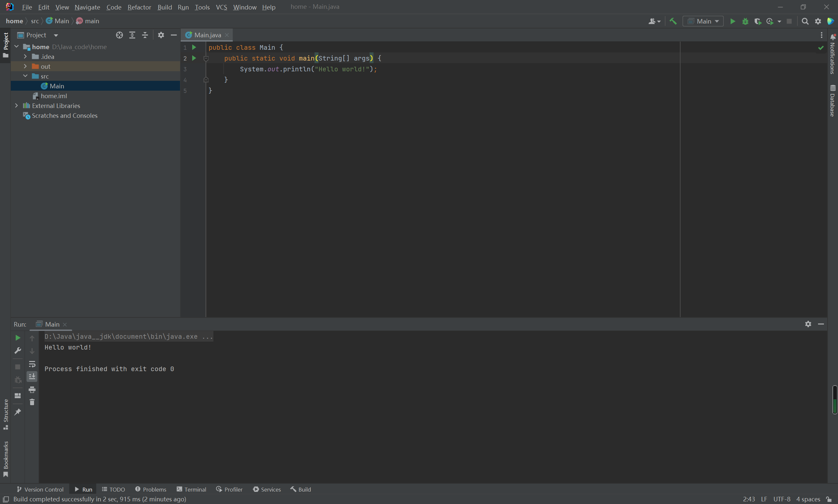Click the memory indicator bar on right edge
The image size is (838, 504).
click(835, 400)
